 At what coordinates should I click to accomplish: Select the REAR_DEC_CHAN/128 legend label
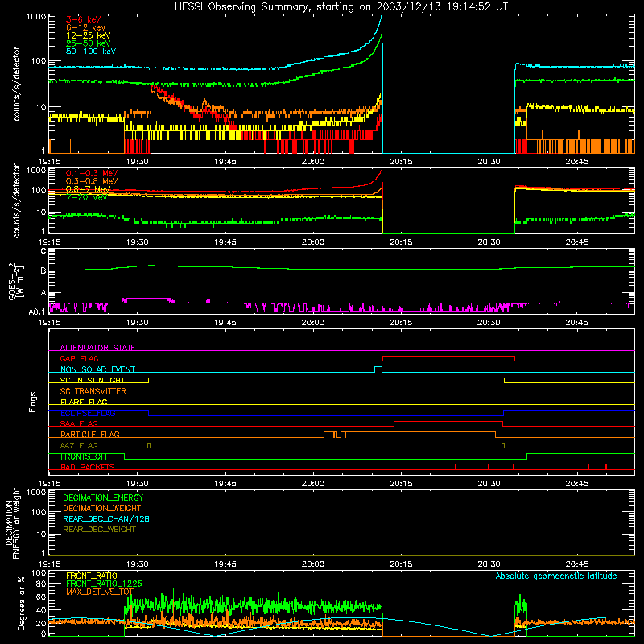[x=106, y=518]
